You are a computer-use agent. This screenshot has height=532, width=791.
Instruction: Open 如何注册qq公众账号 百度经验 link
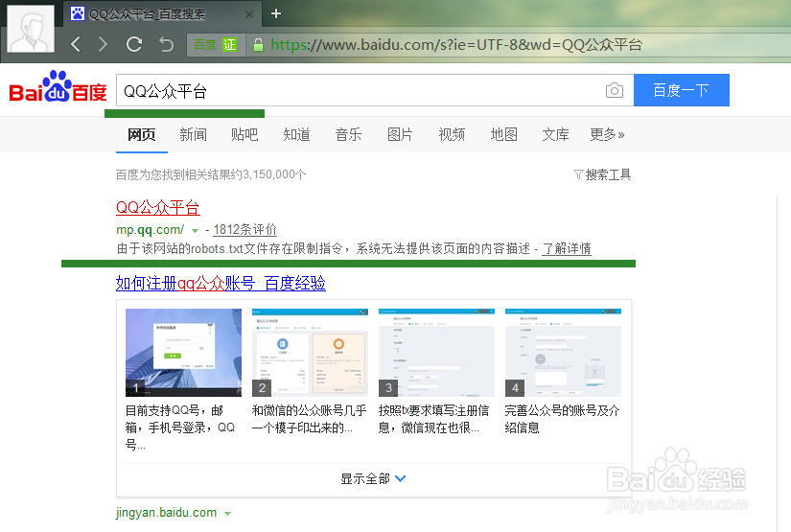pyautogui.click(x=221, y=284)
